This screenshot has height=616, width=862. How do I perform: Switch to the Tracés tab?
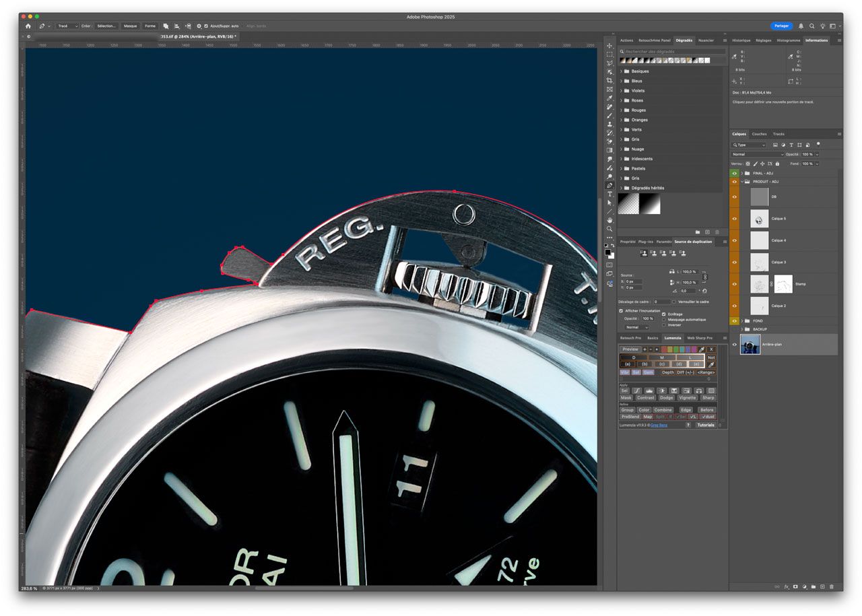778,134
